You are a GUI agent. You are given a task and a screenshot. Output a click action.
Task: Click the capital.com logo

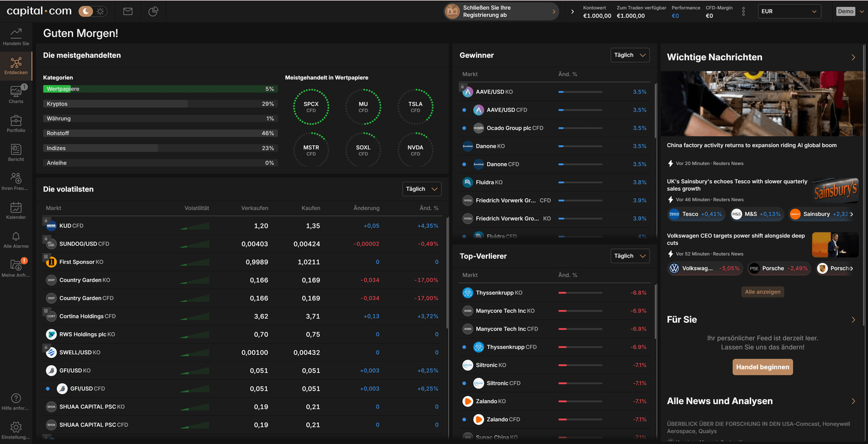(39, 11)
